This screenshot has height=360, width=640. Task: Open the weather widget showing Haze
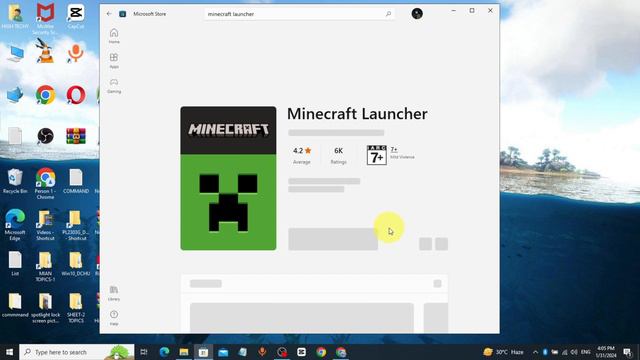(504, 352)
